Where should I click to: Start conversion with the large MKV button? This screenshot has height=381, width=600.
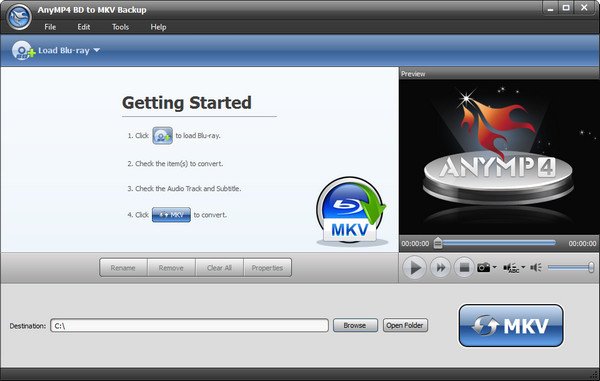(x=511, y=326)
